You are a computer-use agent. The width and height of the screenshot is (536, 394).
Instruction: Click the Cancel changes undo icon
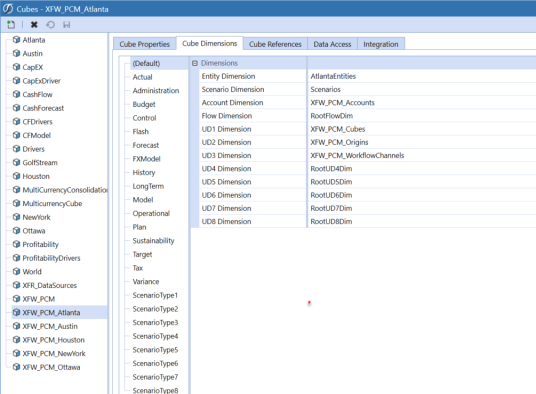50,25
